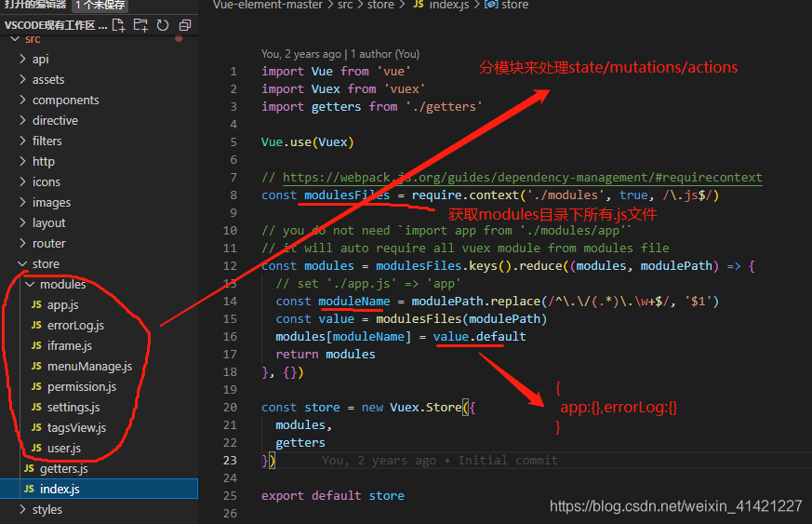812x524 pixels.
Task: Click the JS icon beside app.js
Action: [x=36, y=304]
